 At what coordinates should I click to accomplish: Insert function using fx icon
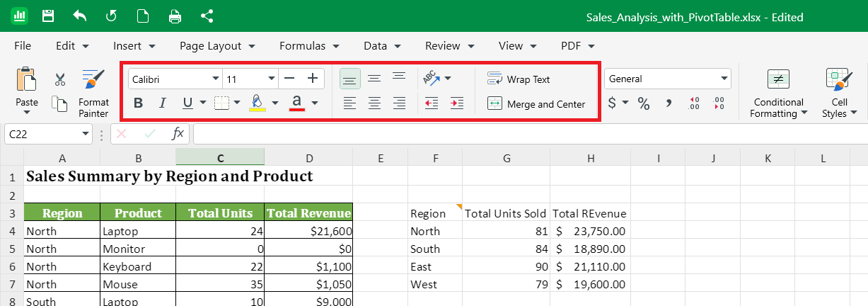[178, 133]
